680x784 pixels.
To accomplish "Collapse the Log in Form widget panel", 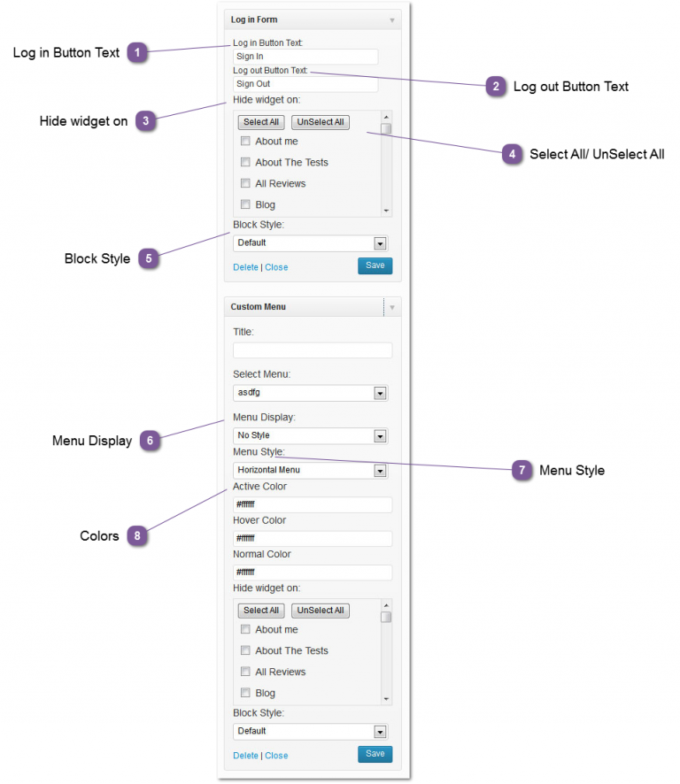I will [x=391, y=19].
